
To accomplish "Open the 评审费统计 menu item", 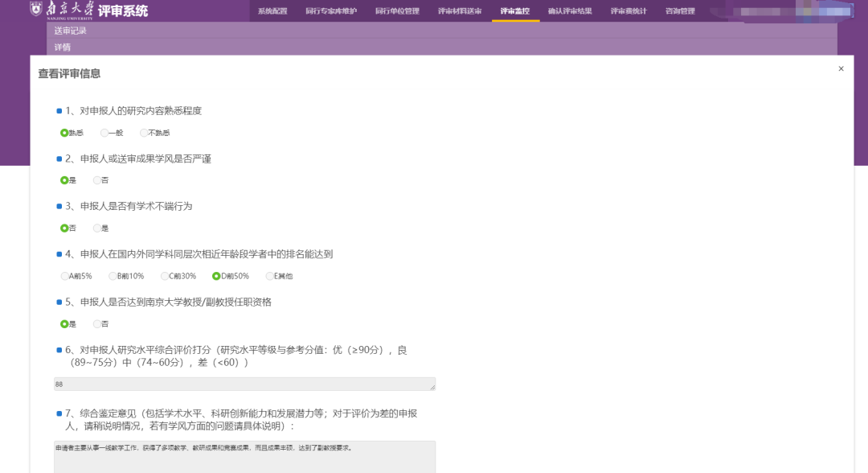I will [628, 11].
